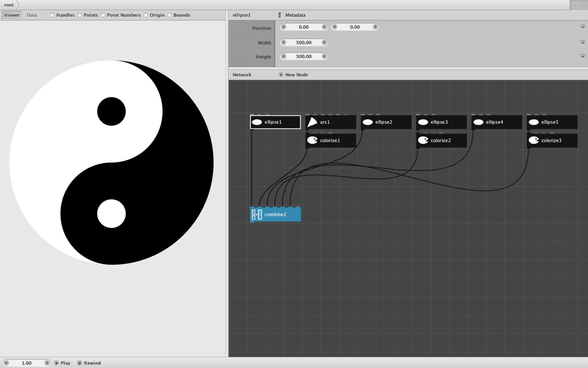The height and width of the screenshot is (368, 588).
Task: Click the ellipse5 node icon
Action: tap(534, 122)
